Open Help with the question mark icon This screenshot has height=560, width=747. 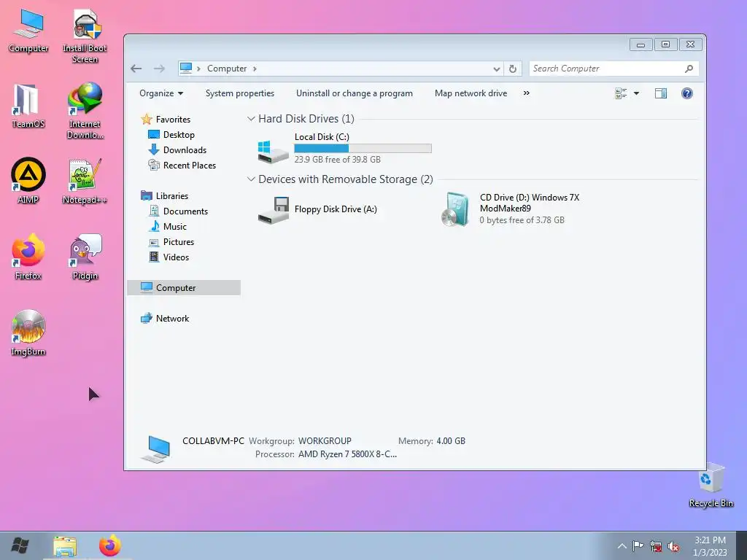[686, 93]
